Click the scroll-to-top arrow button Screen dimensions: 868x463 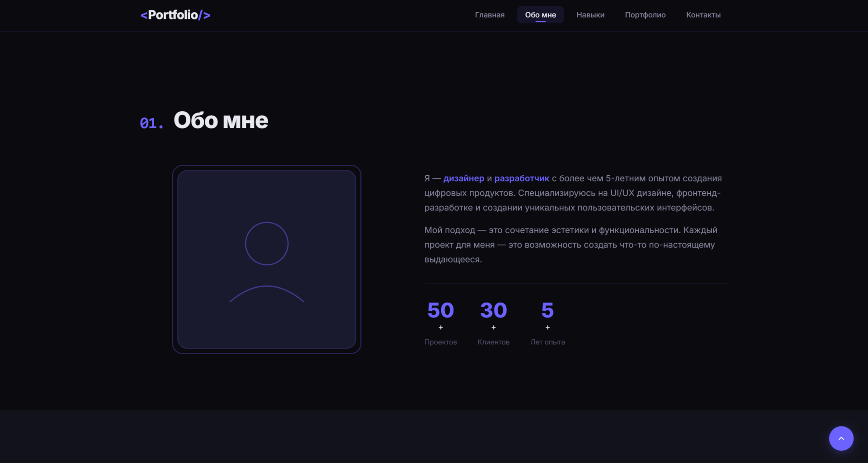(841, 438)
